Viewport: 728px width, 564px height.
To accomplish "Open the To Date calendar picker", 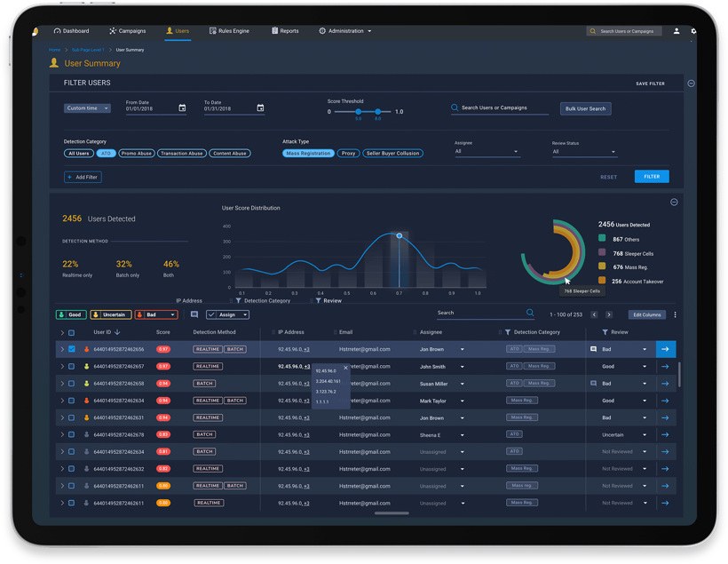I will [x=260, y=108].
